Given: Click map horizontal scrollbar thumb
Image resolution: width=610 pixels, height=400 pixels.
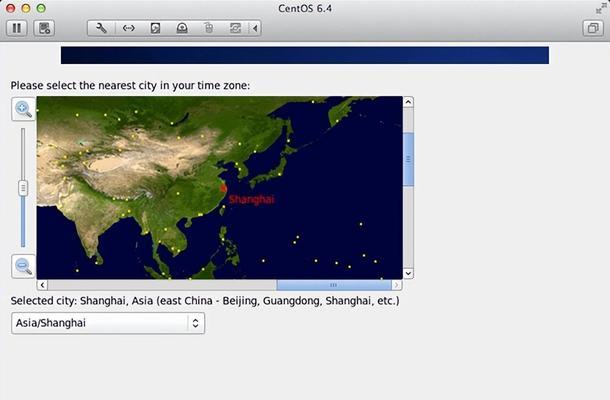Looking at the screenshot, I should tap(333, 285).
